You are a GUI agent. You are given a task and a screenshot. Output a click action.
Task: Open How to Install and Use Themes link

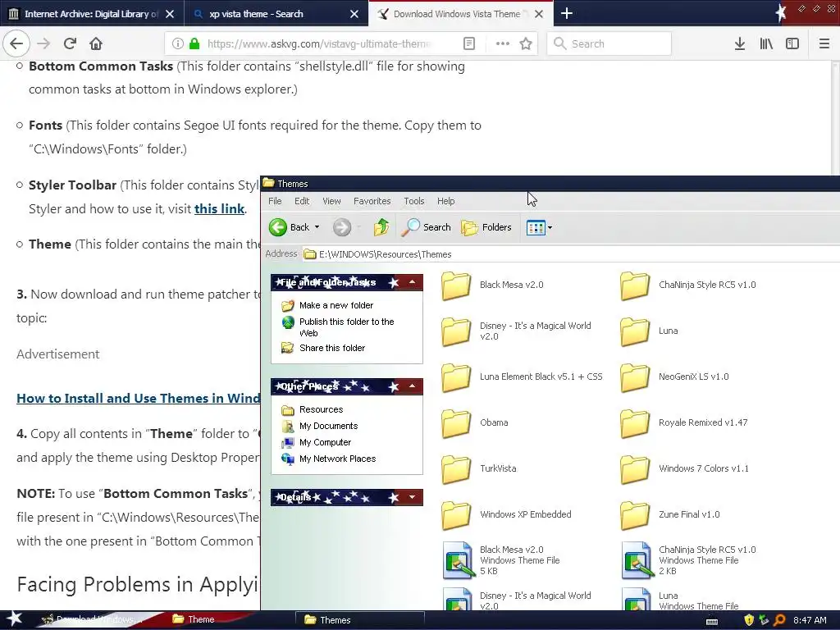(138, 399)
